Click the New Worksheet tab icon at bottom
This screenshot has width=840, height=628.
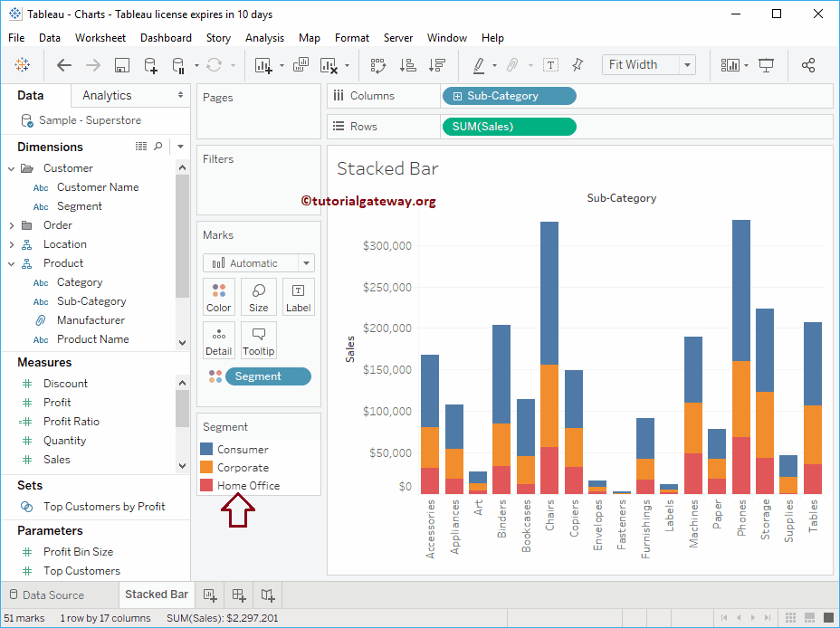(x=210, y=595)
